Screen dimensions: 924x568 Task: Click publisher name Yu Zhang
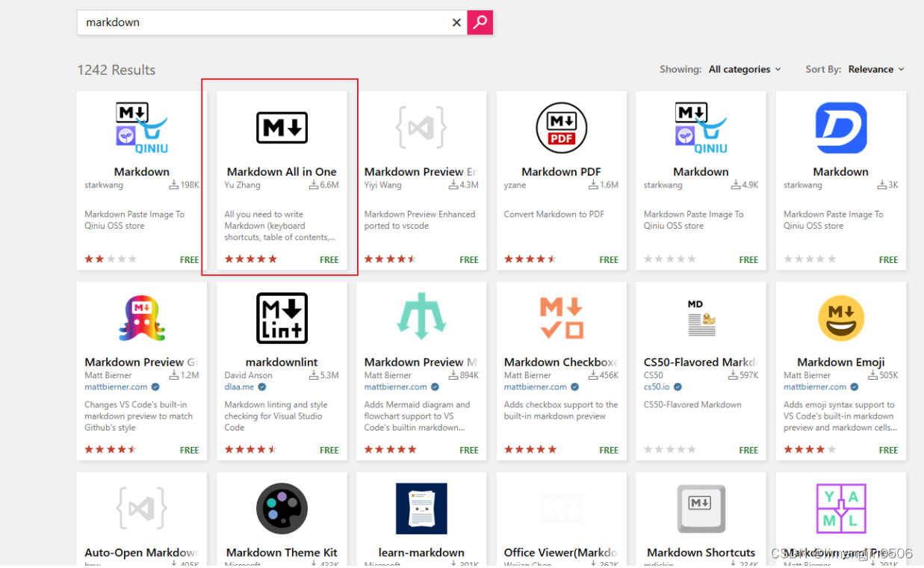point(243,185)
